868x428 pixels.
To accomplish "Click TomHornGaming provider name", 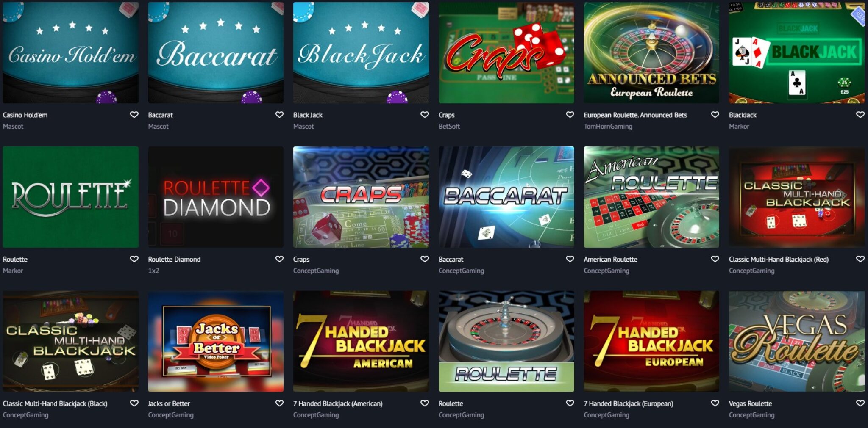I will 608,127.
